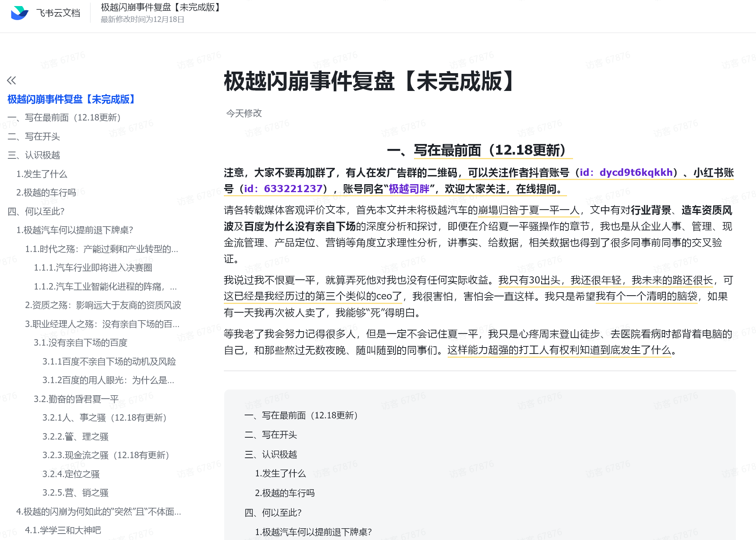Viewport: 756px width, 540px height.
Task: Click the main document title heading
Action: pyautogui.click(x=370, y=81)
